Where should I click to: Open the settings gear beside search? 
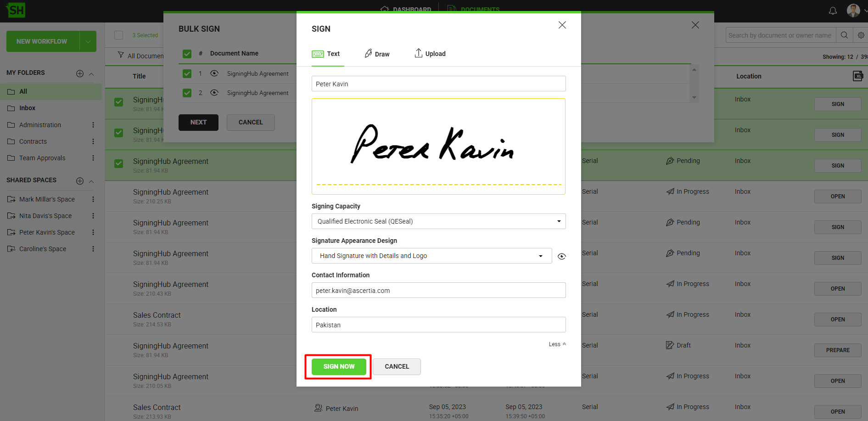[x=861, y=35]
